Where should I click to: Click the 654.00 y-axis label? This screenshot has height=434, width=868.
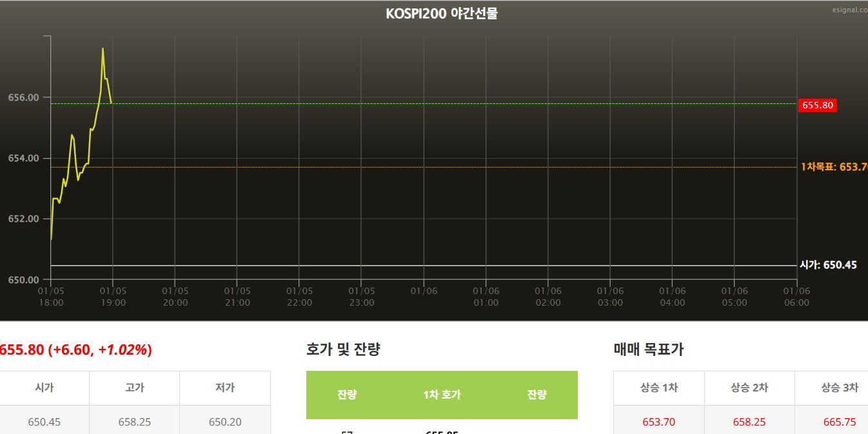click(24, 158)
